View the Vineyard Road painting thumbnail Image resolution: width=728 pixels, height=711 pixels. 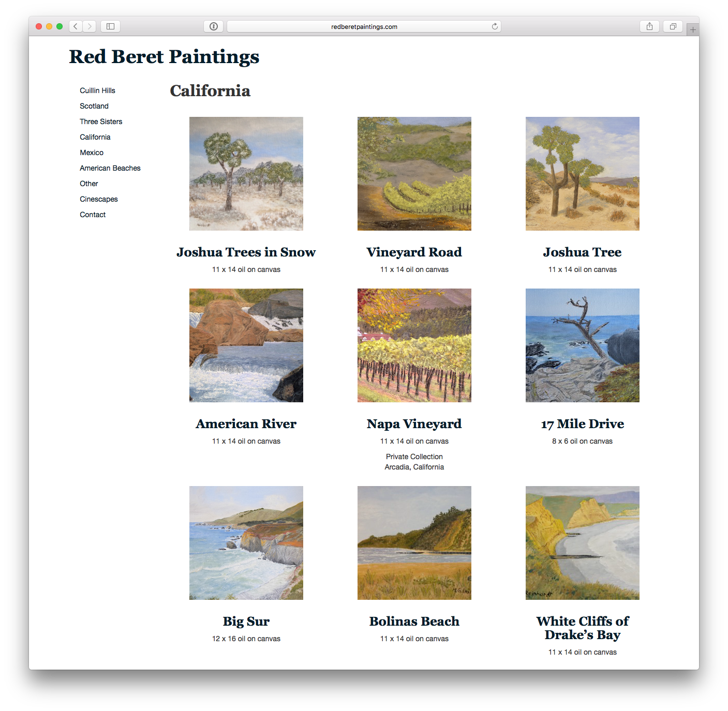point(414,174)
